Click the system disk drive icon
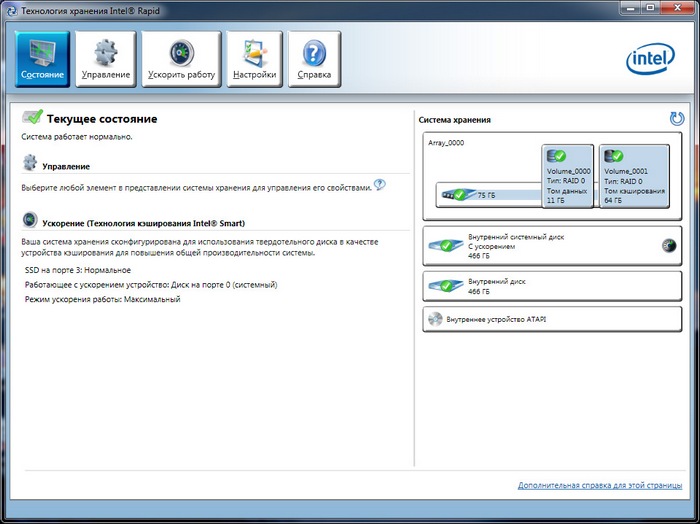Screen dimensions: 700x524 coord(446,245)
